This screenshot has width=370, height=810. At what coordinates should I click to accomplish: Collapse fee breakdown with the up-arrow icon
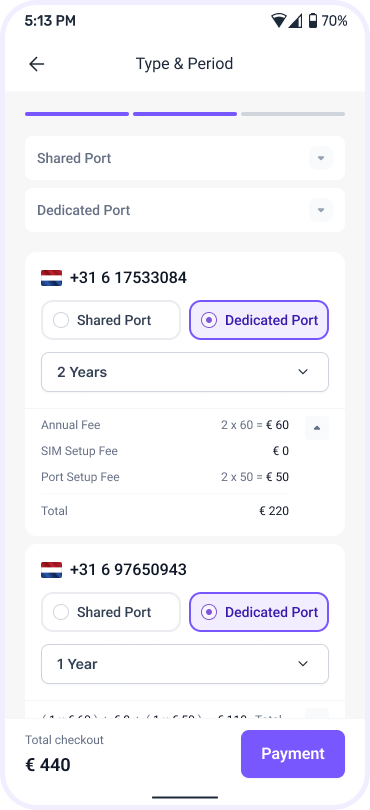click(x=317, y=428)
